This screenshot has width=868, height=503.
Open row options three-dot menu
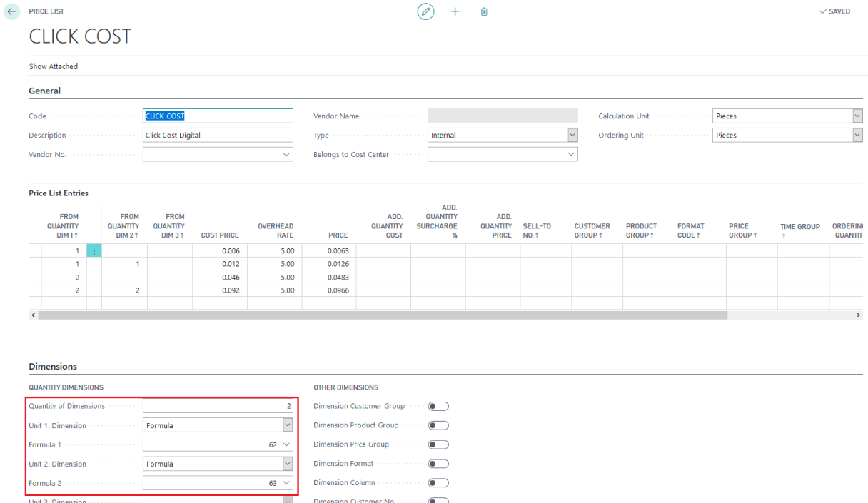(94, 250)
